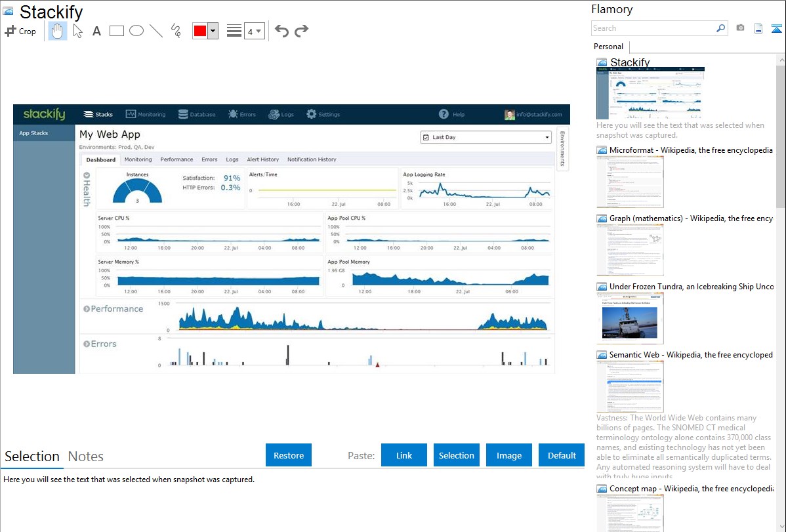Open the Semantic Web snapshot thumbnail
Image resolution: width=786 pixels, height=532 pixels.
630,386
